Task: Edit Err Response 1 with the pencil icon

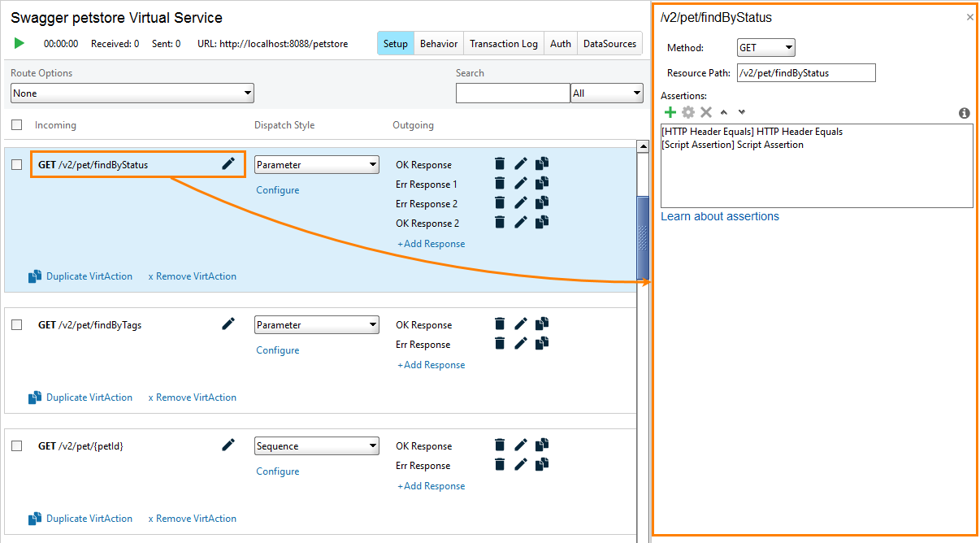Action: [520, 183]
